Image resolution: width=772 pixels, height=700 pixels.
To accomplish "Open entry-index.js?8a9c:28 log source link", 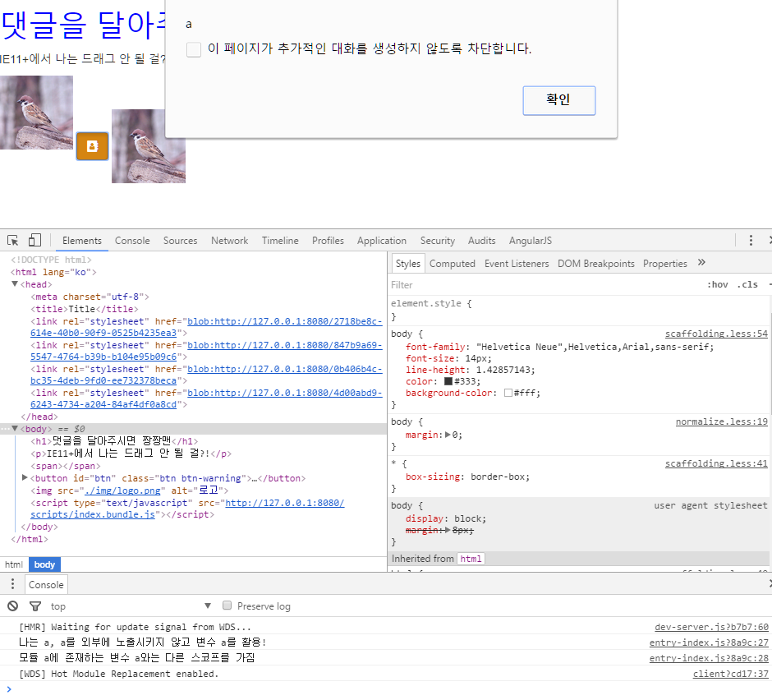I will click(x=709, y=657).
